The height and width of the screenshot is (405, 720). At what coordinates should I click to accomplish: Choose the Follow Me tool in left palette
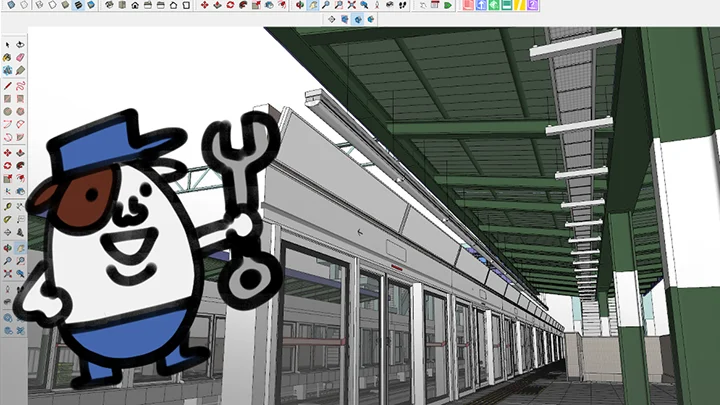coord(20,166)
